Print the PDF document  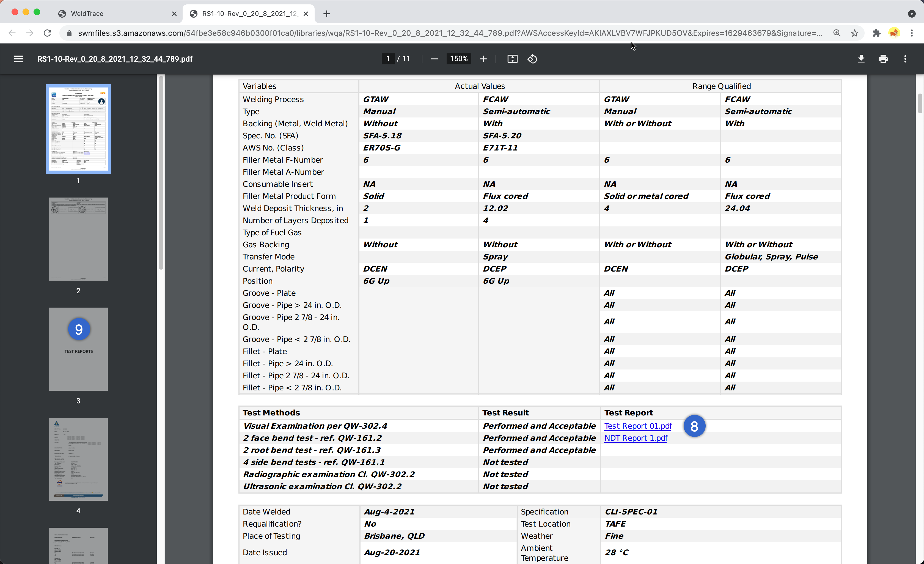883,59
